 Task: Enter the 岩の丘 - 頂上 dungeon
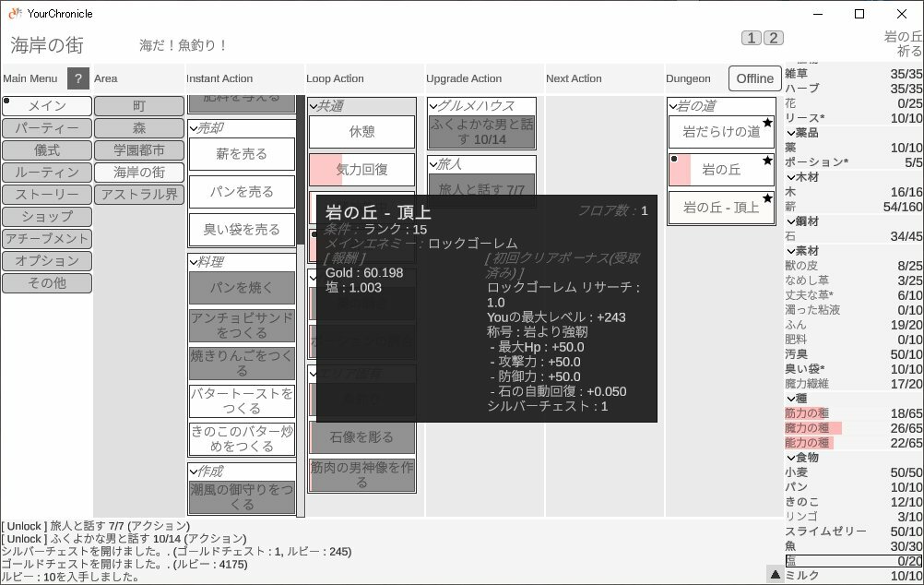tap(721, 208)
